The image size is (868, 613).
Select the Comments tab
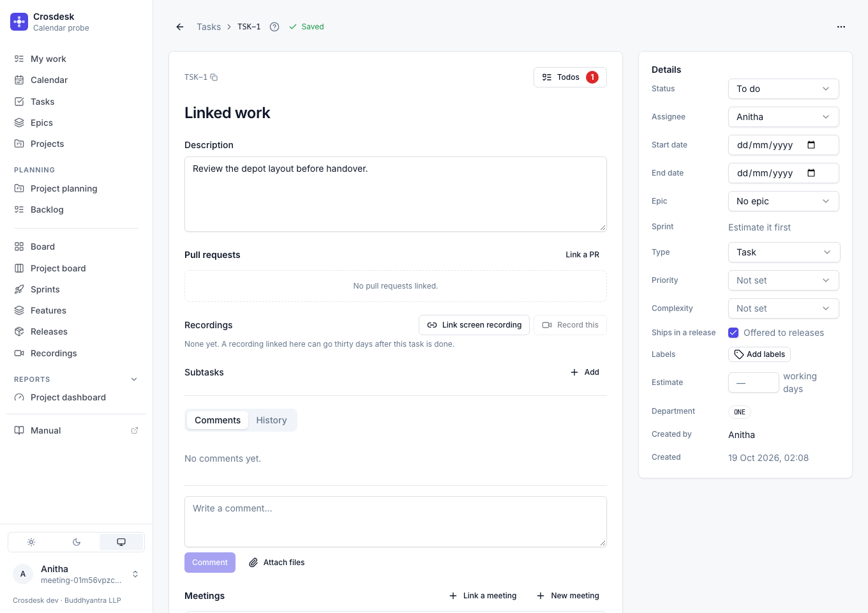[218, 420]
